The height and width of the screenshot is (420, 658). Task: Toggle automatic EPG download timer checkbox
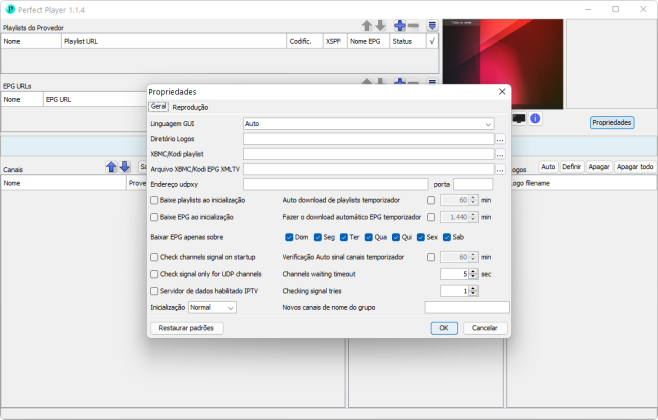point(431,217)
